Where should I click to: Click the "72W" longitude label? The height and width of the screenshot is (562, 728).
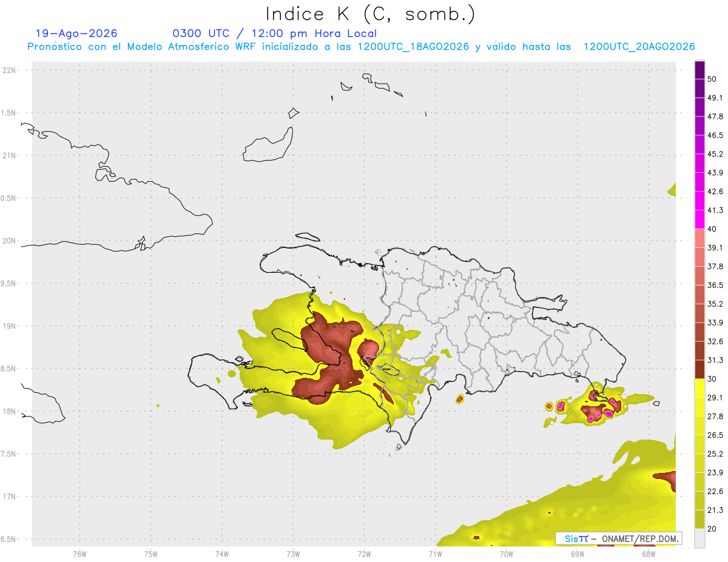coord(364,554)
